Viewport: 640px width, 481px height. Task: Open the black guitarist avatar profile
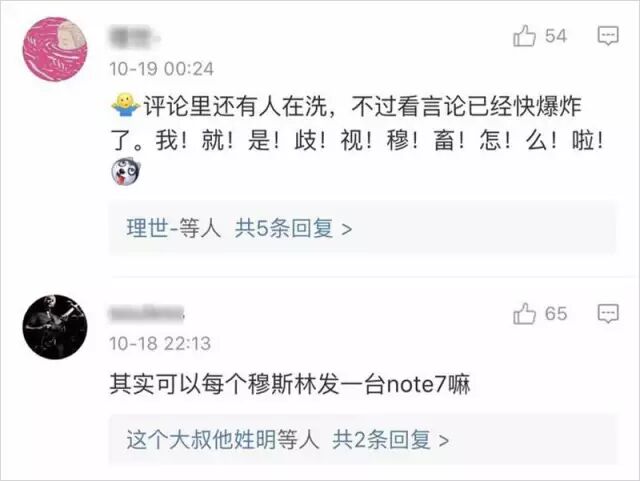55,327
